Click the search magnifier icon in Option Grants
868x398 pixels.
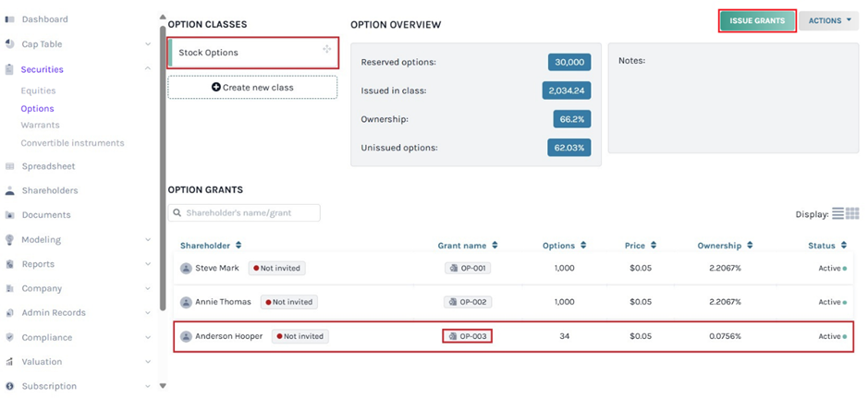[177, 212]
